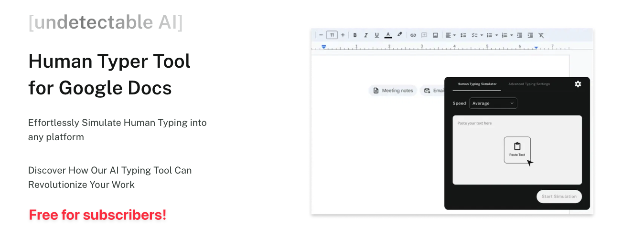Toggle bold formatting in the toolbar
The width and height of the screenshot is (644, 247).
[x=355, y=35]
